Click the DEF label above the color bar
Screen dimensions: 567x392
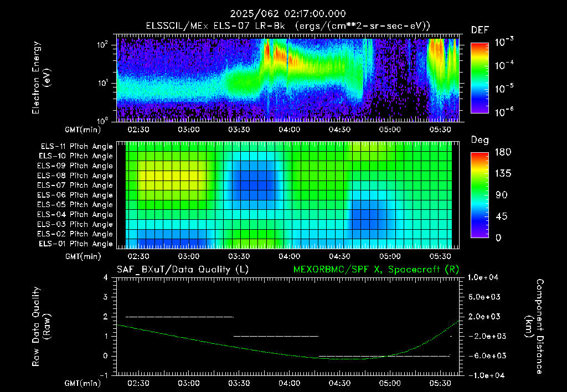point(480,30)
